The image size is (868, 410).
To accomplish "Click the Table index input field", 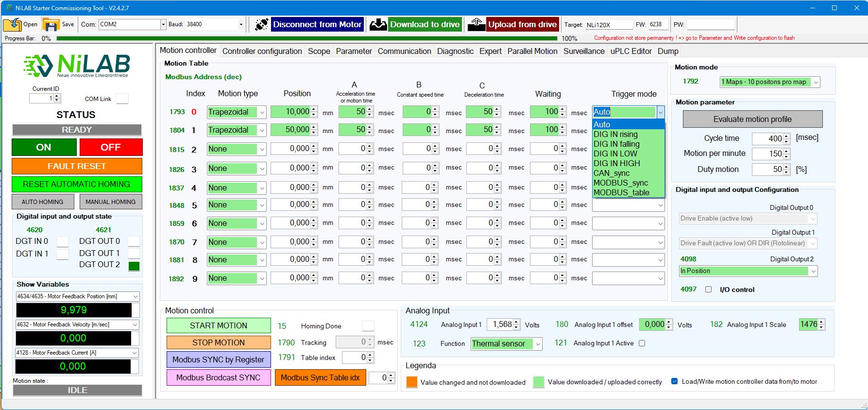I will pos(354,358).
